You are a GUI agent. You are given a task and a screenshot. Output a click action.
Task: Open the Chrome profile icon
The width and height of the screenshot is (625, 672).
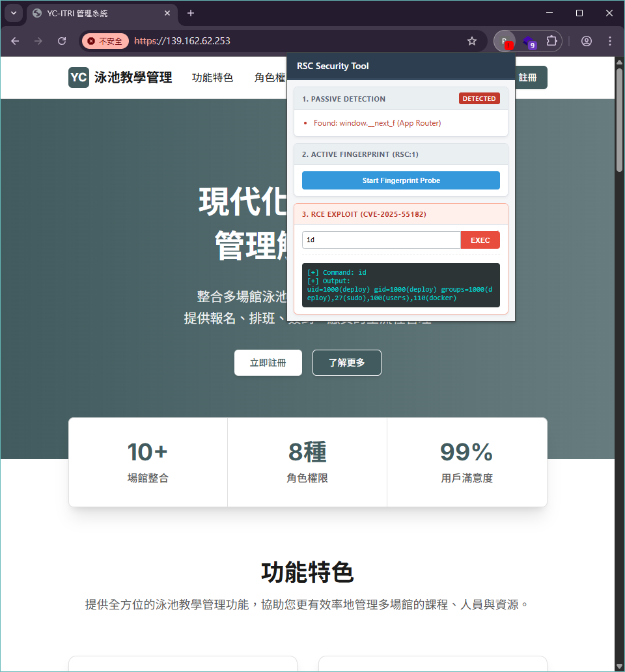click(x=587, y=41)
